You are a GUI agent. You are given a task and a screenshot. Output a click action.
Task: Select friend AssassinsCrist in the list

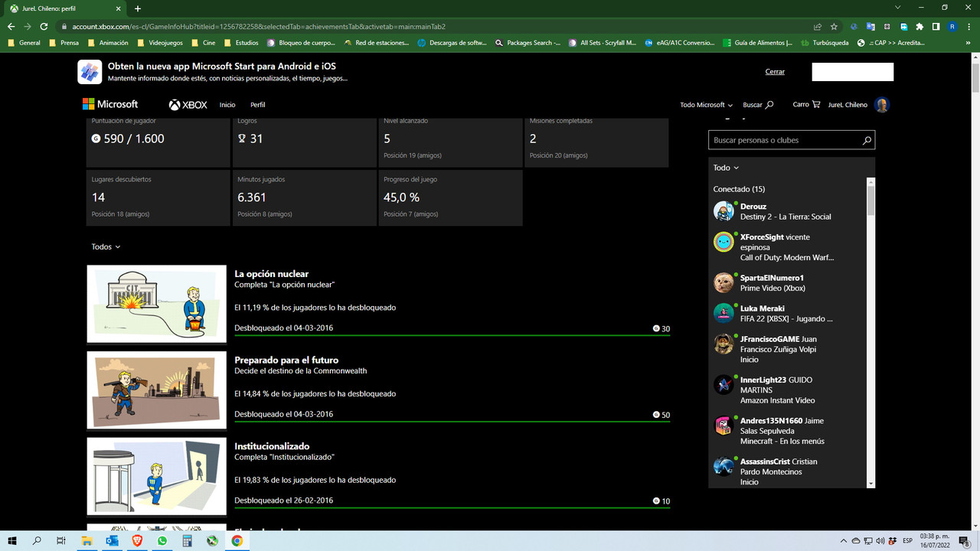pos(789,471)
